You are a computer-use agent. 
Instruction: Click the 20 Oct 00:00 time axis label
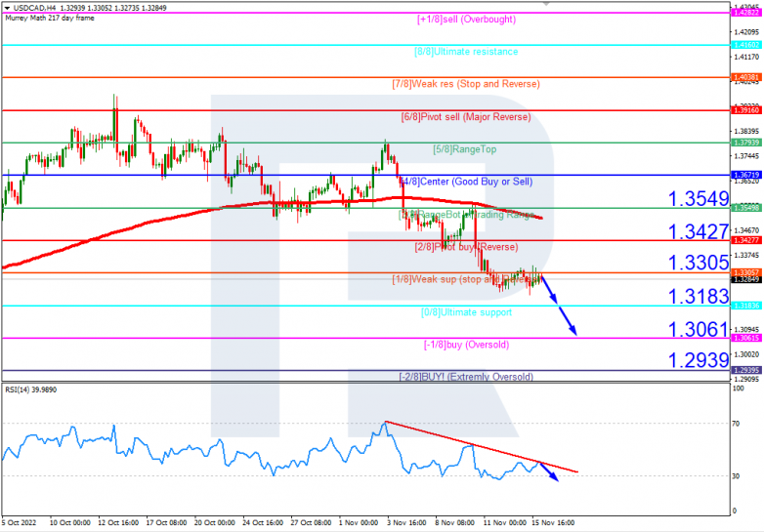point(214,523)
